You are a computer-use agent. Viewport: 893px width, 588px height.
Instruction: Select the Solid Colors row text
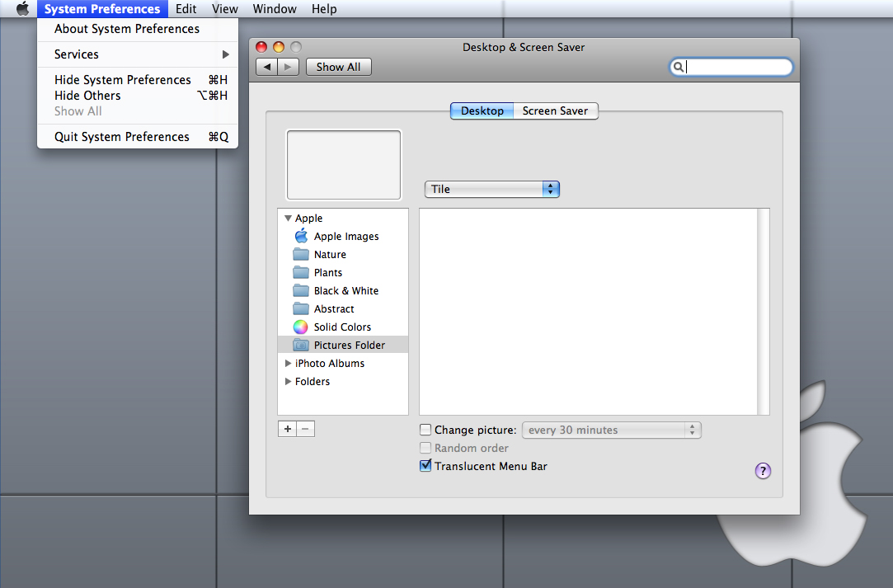pos(342,327)
